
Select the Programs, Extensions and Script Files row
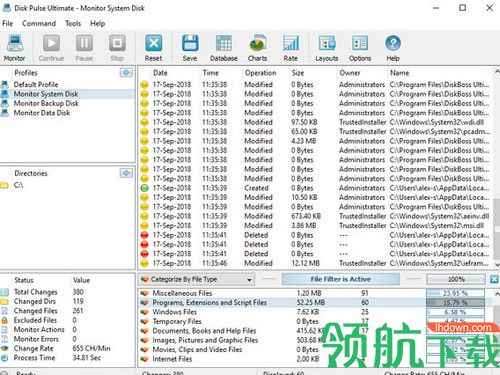315,302
